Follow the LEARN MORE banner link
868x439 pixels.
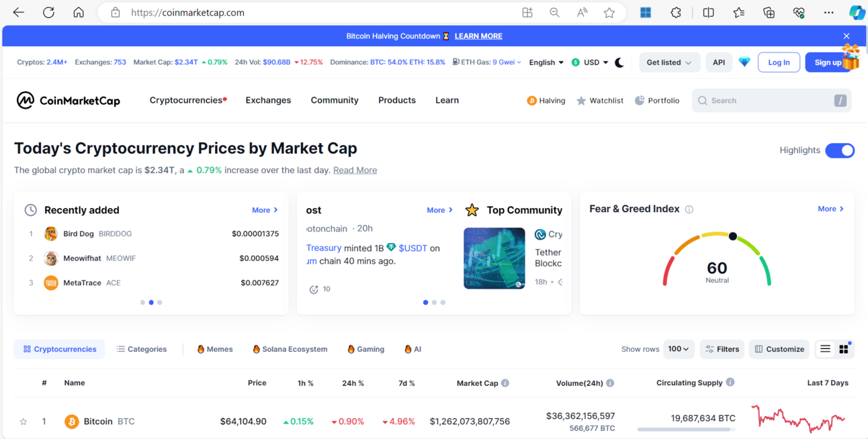pos(478,36)
